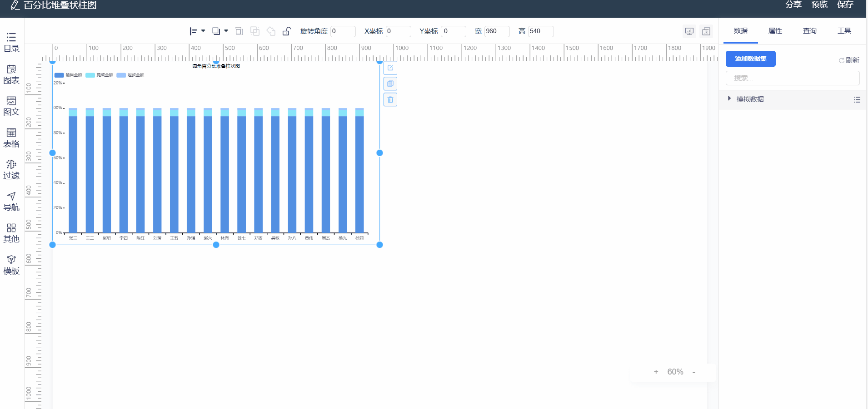Image resolution: width=868 pixels, height=409 pixels.
Task: Click the bottom-middle resize handle of chart
Action: (216, 245)
